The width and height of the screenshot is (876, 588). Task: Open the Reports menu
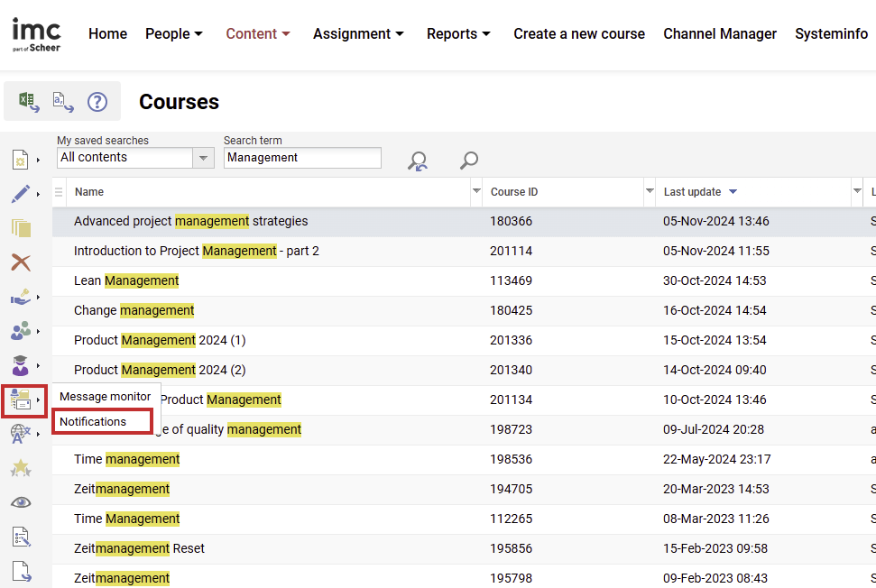click(458, 33)
